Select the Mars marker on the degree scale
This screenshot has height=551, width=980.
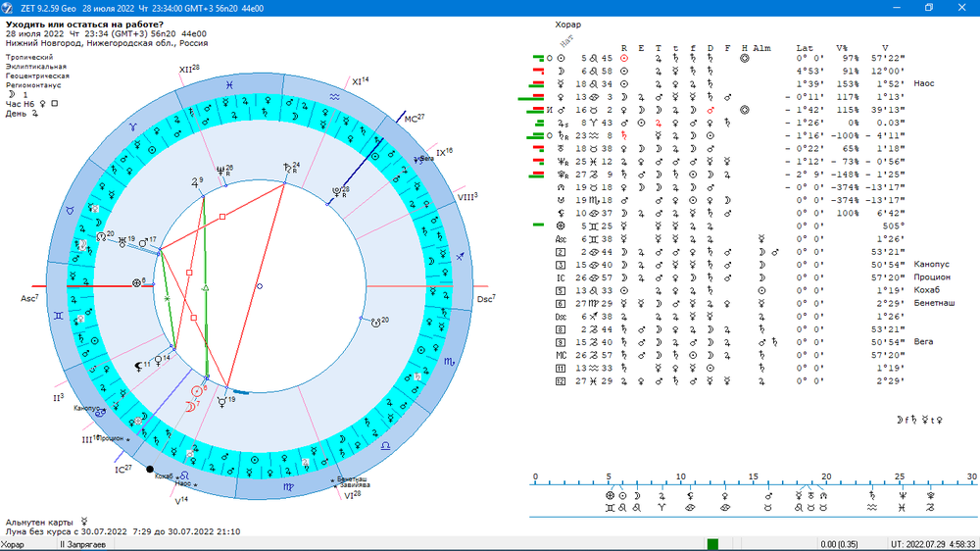(x=768, y=495)
